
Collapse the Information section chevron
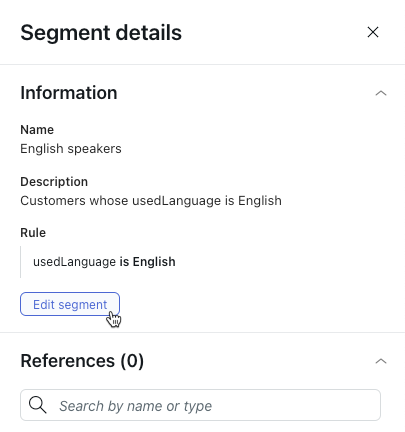point(381,93)
